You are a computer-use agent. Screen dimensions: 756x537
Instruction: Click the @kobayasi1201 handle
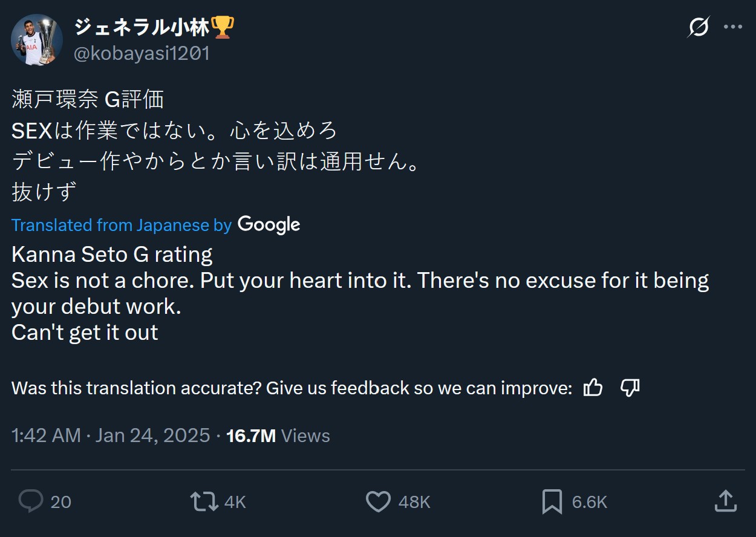(142, 54)
